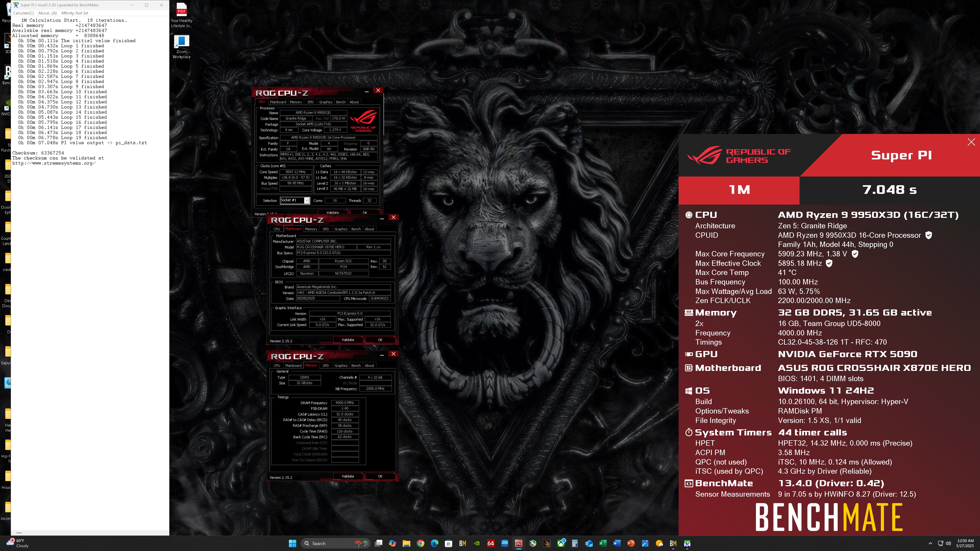Image resolution: width=980 pixels, height=551 pixels.
Task: Open Copilot from the taskbar
Action: (392, 543)
